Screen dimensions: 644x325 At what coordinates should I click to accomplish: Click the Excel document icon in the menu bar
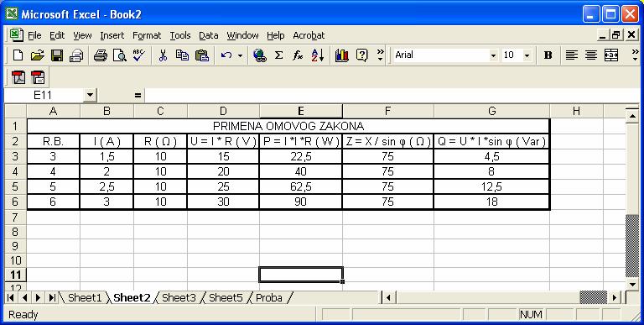(x=16, y=35)
